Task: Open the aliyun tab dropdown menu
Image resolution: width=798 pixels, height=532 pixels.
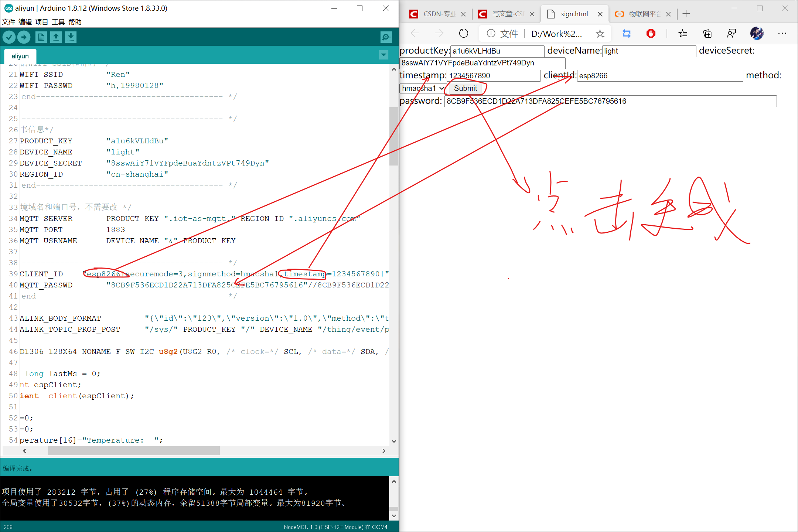Action: click(383, 55)
